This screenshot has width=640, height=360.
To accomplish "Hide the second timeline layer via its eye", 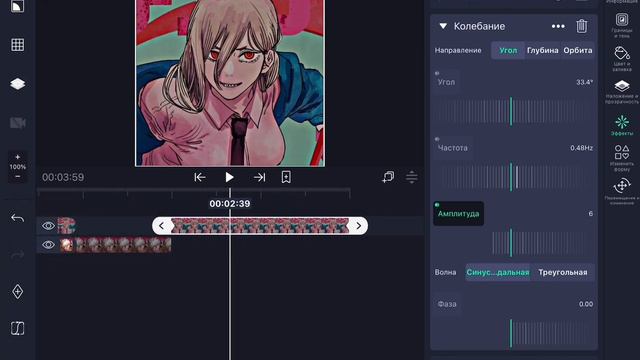I will coord(48,245).
